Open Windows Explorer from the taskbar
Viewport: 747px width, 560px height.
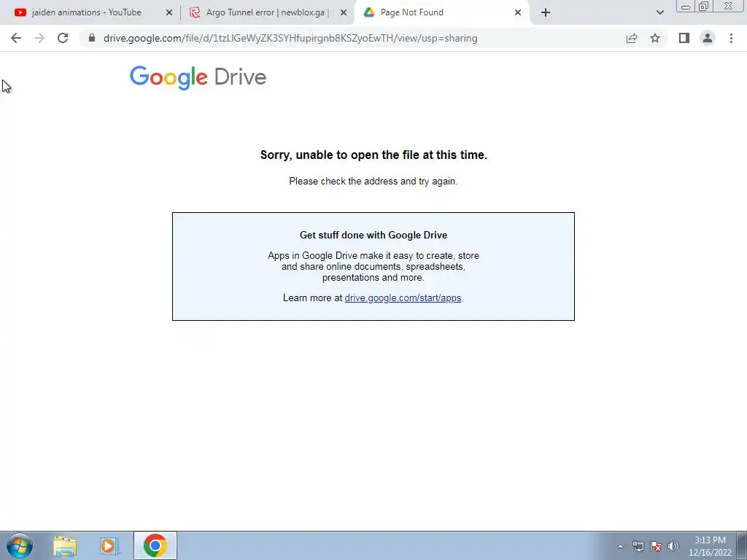(65, 545)
